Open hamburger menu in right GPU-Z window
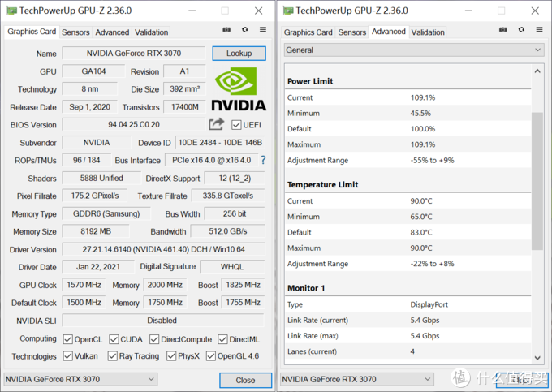Viewport: 552px width, 392px height. pyautogui.click(x=539, y=29)
